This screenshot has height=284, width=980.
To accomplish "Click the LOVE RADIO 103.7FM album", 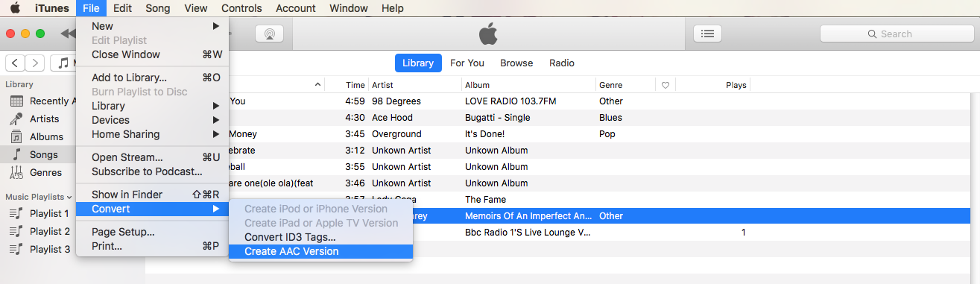I will click(x=510, y=101).
